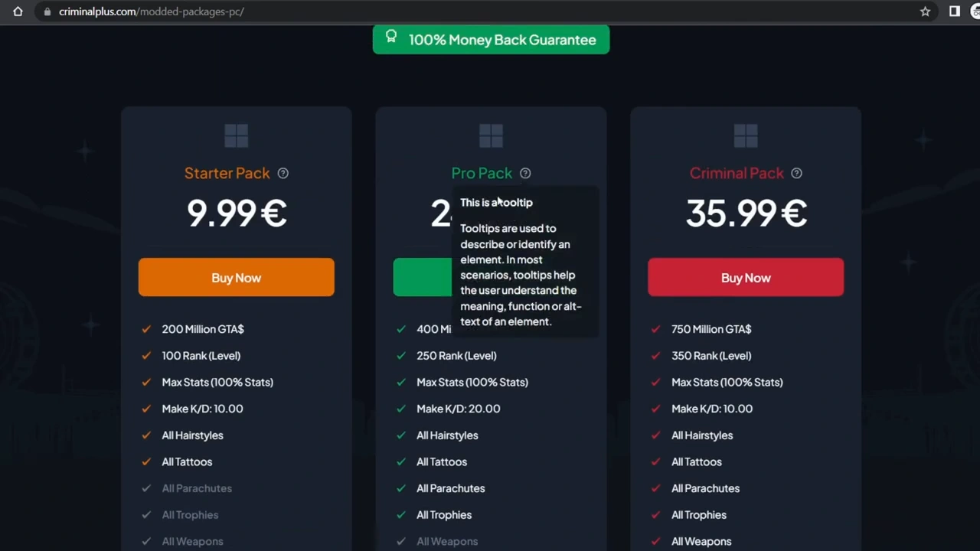Select the Pro Pack card title
This screenshot has height=551, width=980.
coord(482,173)
